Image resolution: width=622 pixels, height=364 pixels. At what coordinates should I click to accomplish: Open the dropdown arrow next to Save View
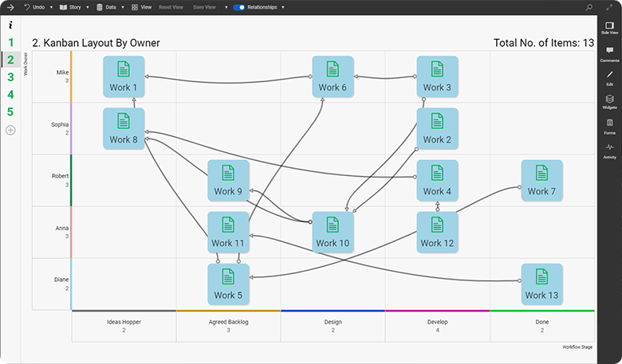pos(226,6)
